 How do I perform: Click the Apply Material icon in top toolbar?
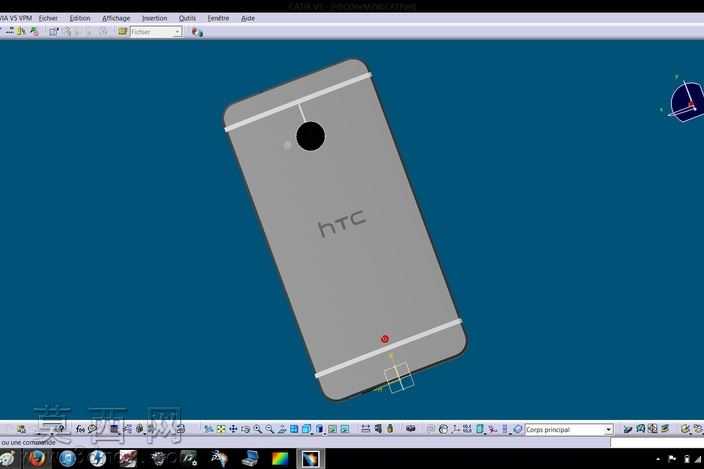197,32
